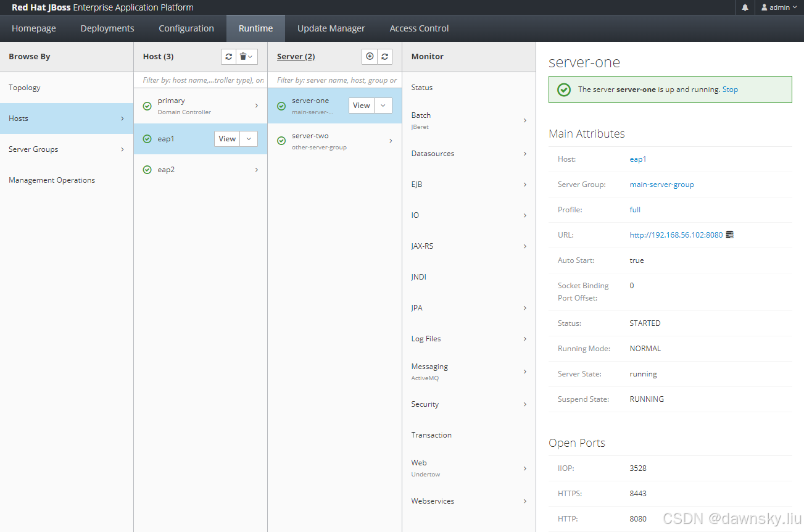
Task: Select the primary Domain Controller host
Action: [201, 106]
